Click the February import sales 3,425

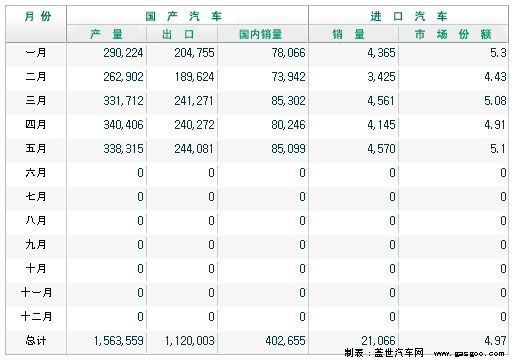point(381,77)
